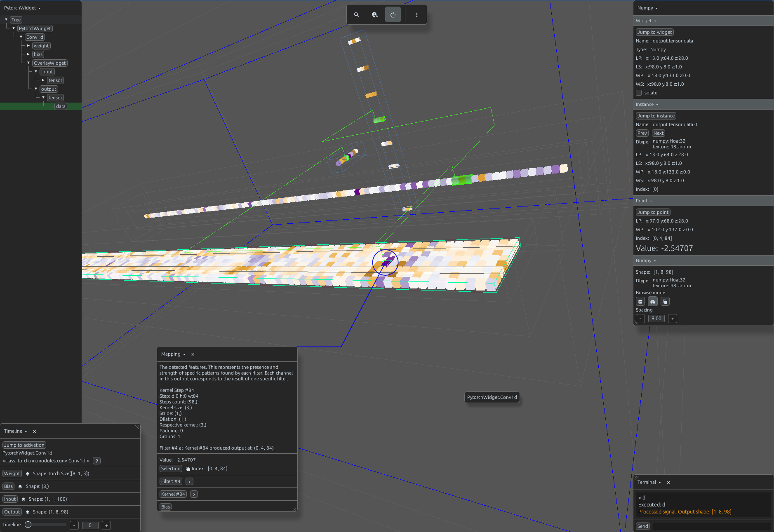The height and width of the screenshot is (532, 774).
Task: Select the weight tree item
Action: pyautogui.click(x=41, y=46)
